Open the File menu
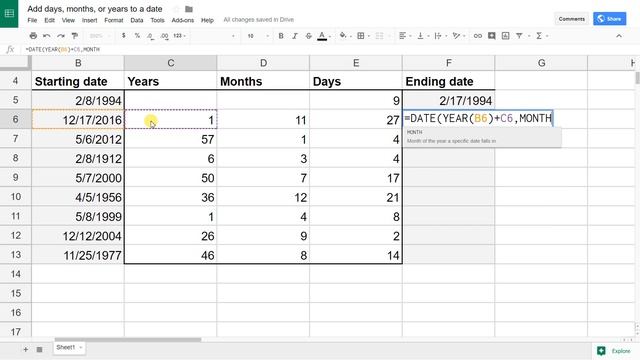 click(32, 20)
